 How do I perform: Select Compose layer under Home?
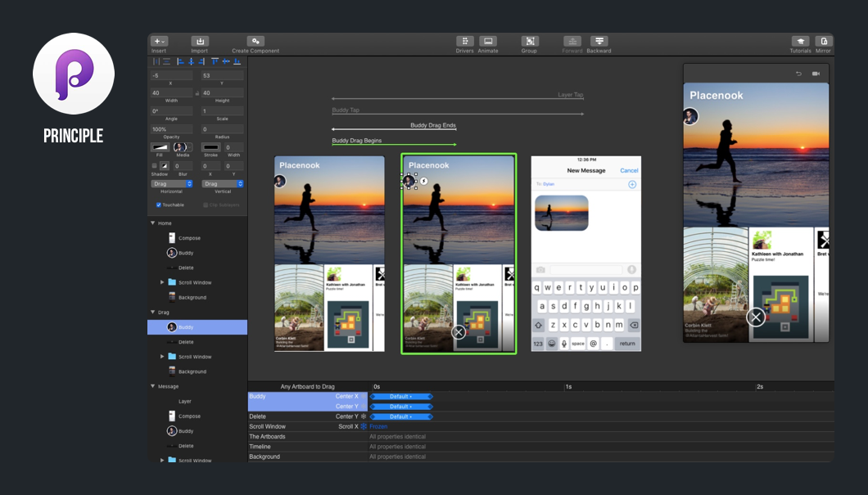189,238
